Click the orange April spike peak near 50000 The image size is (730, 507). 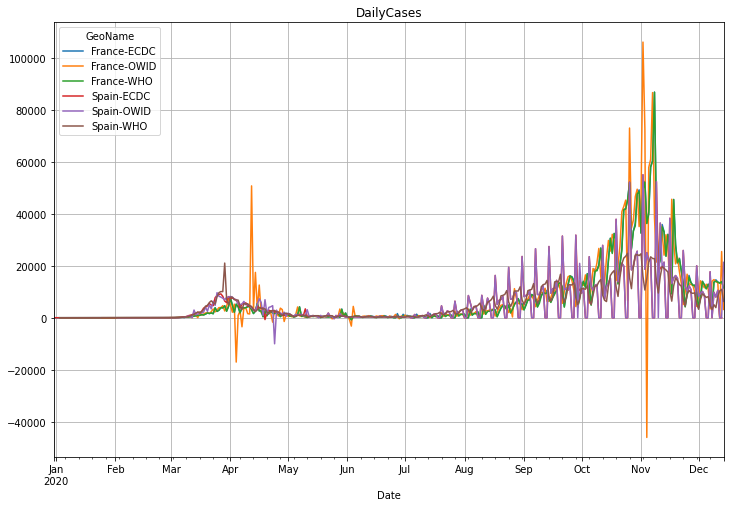(x=251, y=186)
